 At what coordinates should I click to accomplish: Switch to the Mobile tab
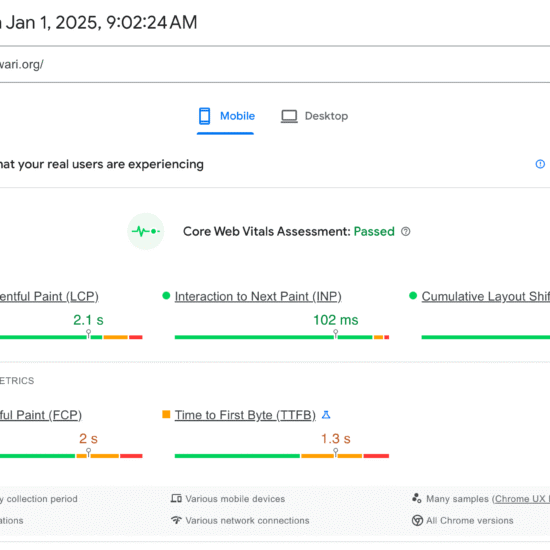coord(226,116)
